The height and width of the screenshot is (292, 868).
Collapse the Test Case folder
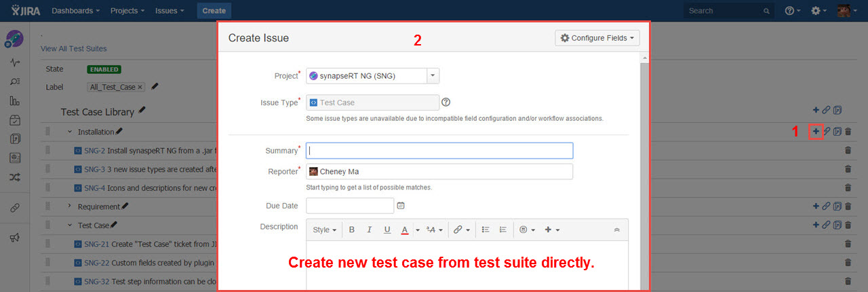[x=69, y=225]
